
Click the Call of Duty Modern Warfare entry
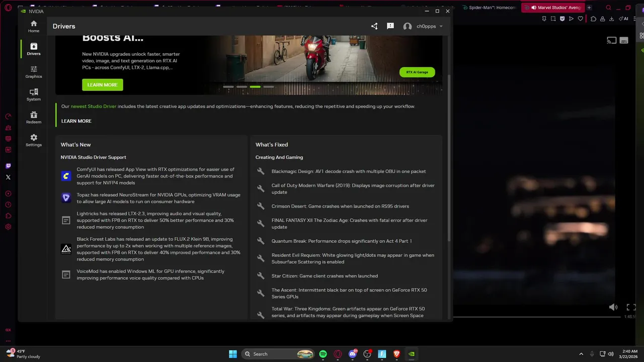click(353, 189)
